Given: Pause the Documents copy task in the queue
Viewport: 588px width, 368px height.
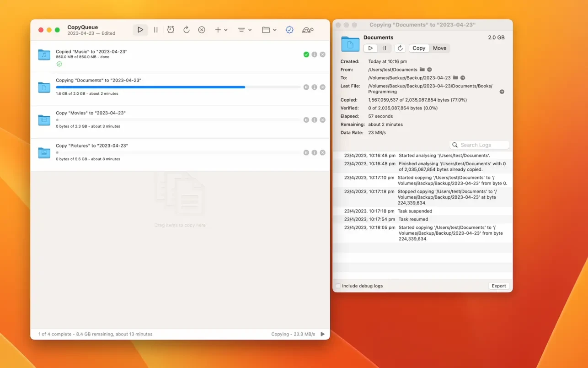Looking at the screenshot, I should coord(306,87).
